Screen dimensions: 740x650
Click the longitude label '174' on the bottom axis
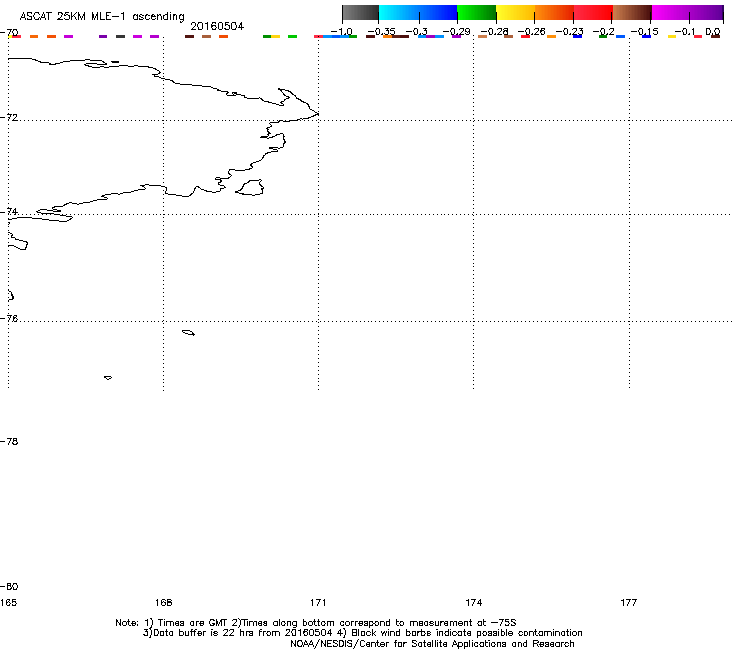[x=473, y=602]
